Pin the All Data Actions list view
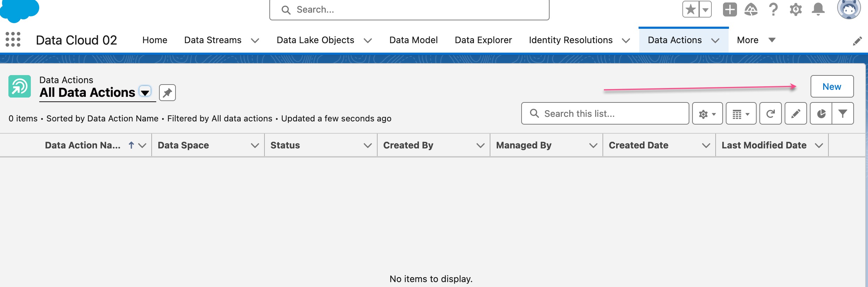868x287 pixels. 167,93
